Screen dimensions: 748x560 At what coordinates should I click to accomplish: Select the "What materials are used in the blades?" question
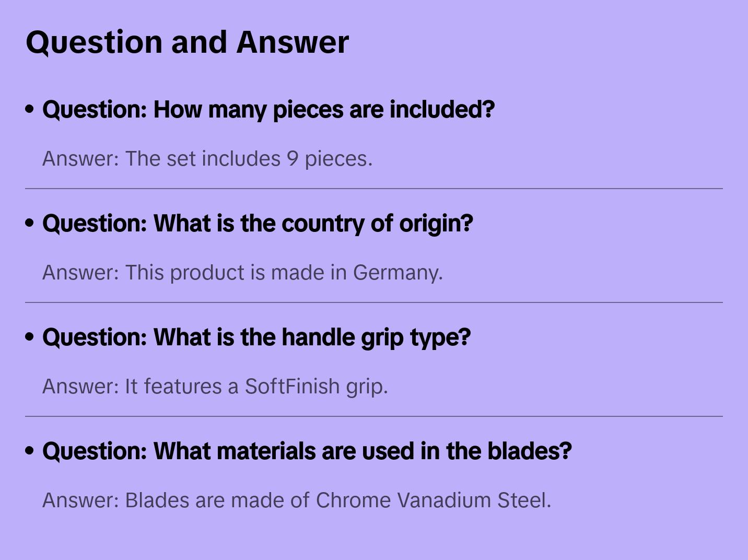click(x=307, y=451)
